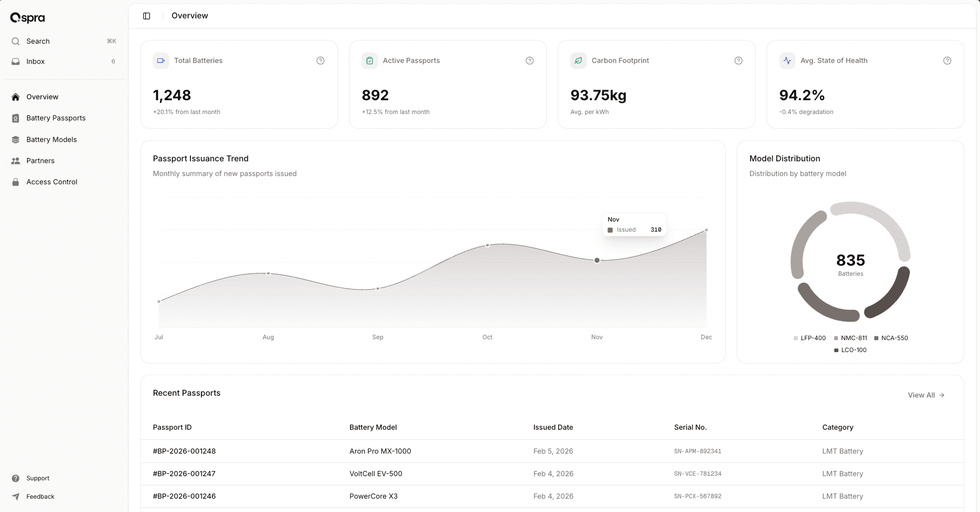Expand the Total Batteries help tooltip
Viewport: 980px width, 512px height.
321,60
